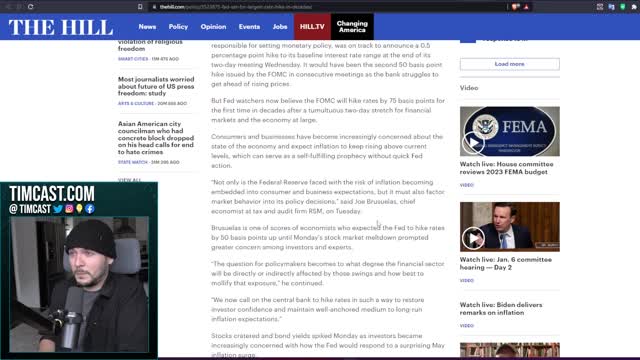Click the green shield extension icon
This screenshot has width=640, height=360.
[623, 7]
